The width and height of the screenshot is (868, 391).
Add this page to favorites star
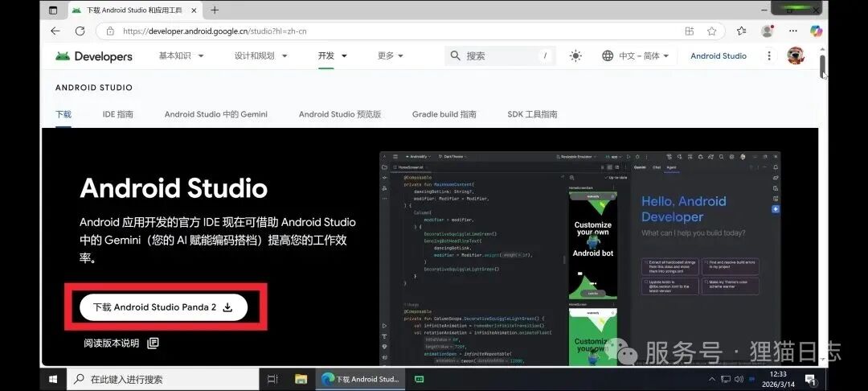(712, 31)
